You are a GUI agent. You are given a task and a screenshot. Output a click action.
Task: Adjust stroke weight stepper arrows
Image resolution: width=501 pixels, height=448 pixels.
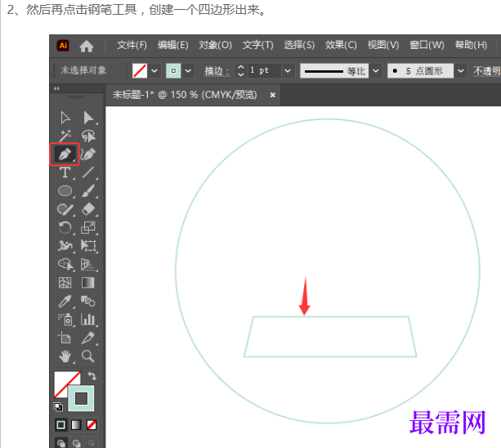pos(240,70)
